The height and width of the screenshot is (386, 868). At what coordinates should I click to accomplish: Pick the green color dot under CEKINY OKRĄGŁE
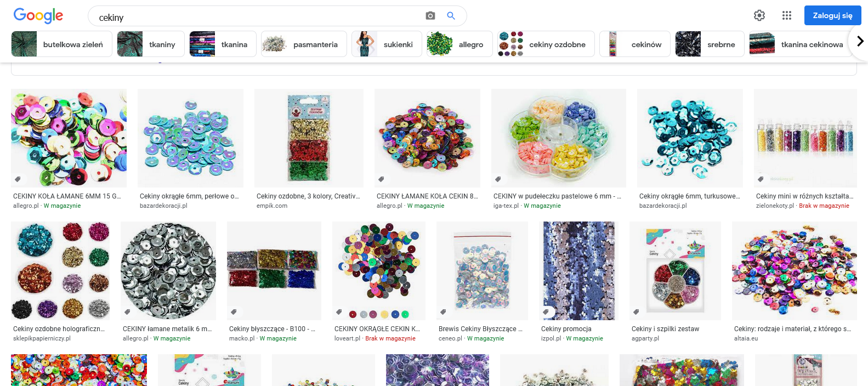(405, 314)
